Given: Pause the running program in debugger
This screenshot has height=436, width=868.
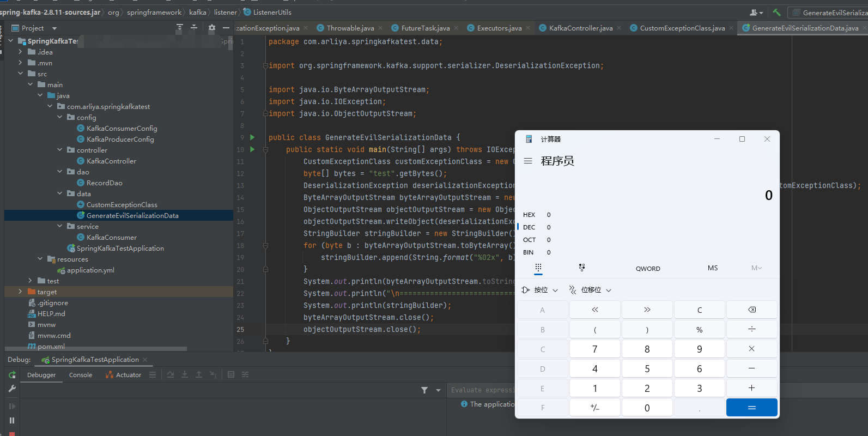Looking at the screenshot, I should [x=12, y=420].
